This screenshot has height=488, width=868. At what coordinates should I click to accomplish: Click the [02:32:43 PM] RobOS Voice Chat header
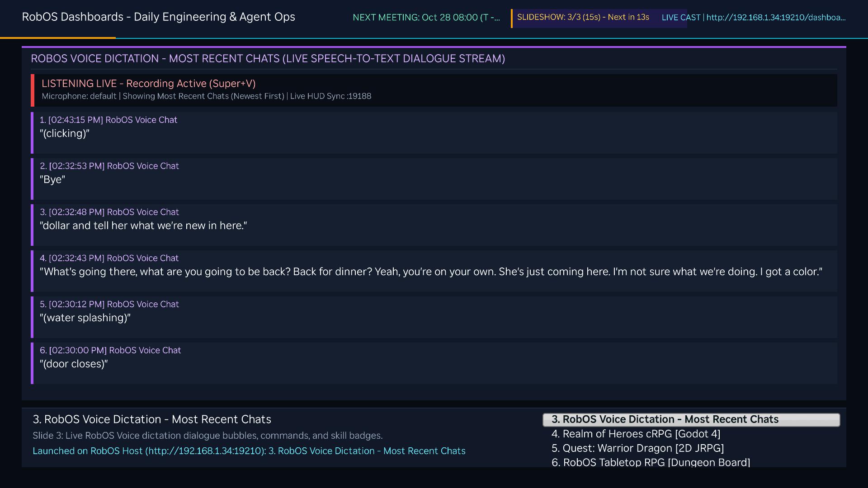pyautogui.click(x=109, y=258)
